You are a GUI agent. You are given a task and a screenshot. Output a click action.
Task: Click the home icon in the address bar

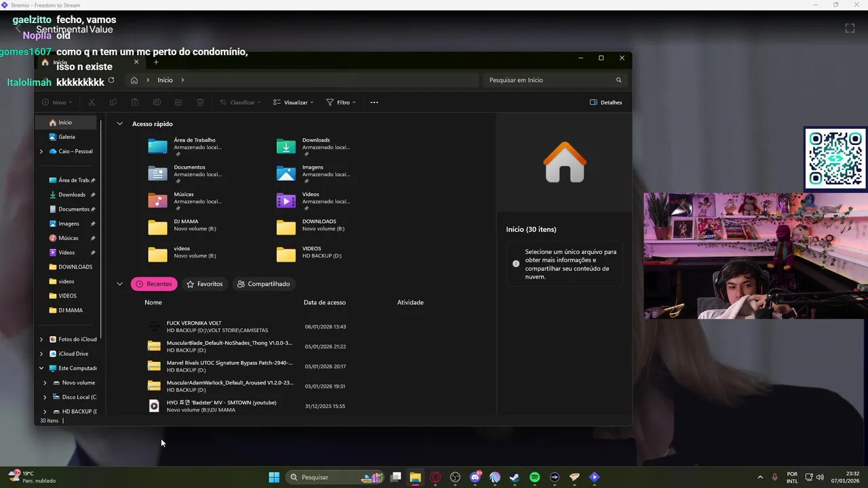point(134,80)
